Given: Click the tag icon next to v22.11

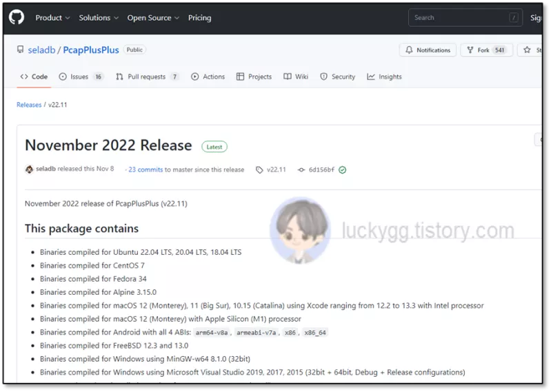Looking at the screenshot, I should coord(259,170).
